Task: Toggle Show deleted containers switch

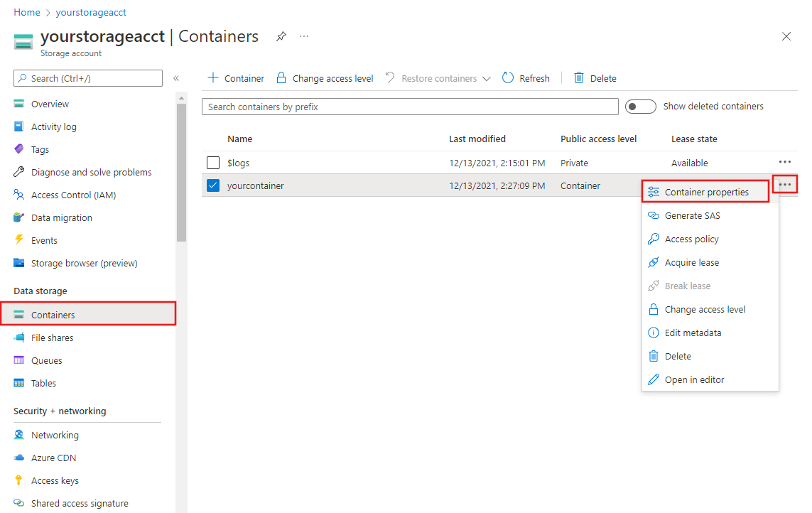Action: click(x=641, y=107)
